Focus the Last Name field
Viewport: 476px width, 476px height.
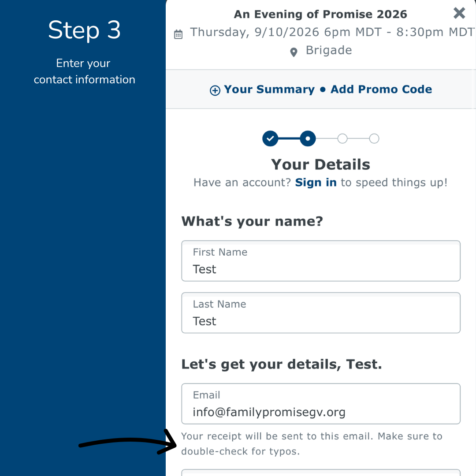321,312
